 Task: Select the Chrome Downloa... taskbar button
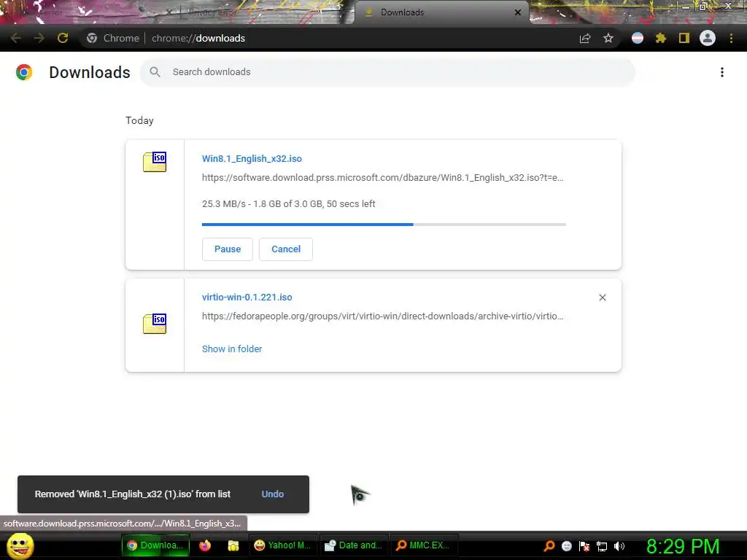click(155, 545)
